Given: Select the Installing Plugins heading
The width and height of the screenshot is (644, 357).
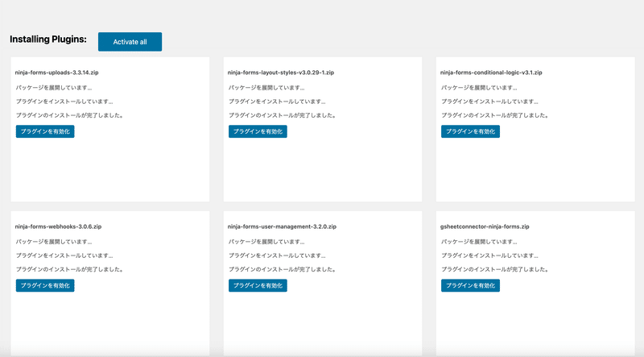Looking at the screenshot, I should (x=48, y=39).
